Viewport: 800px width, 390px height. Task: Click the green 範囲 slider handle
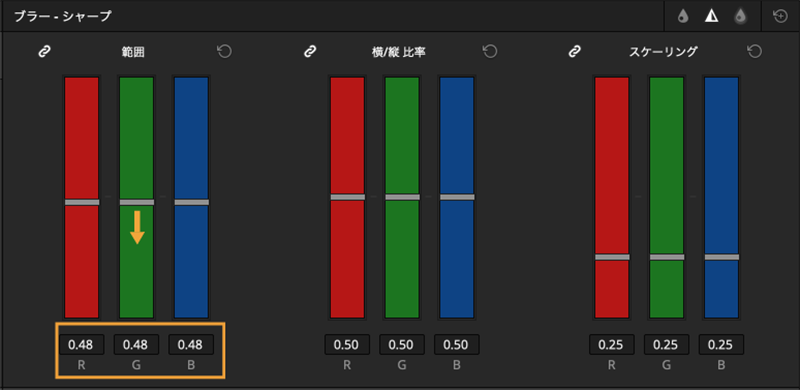coord(137,202)
